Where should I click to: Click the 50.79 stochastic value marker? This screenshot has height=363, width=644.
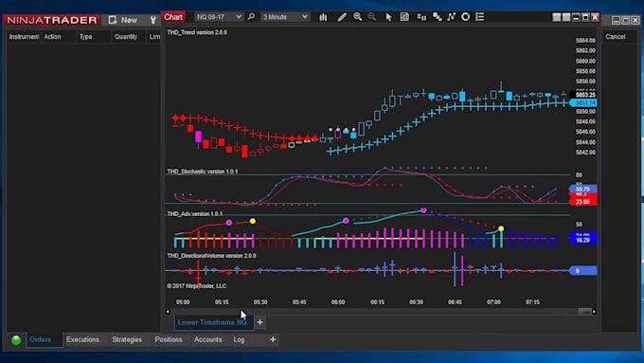pos(582,190)
